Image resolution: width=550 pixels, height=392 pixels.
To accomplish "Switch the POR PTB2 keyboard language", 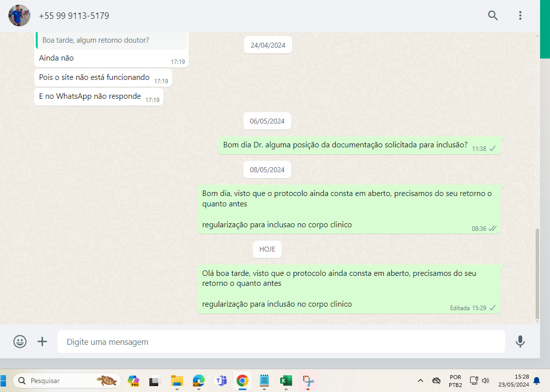I will coord(455,381).
